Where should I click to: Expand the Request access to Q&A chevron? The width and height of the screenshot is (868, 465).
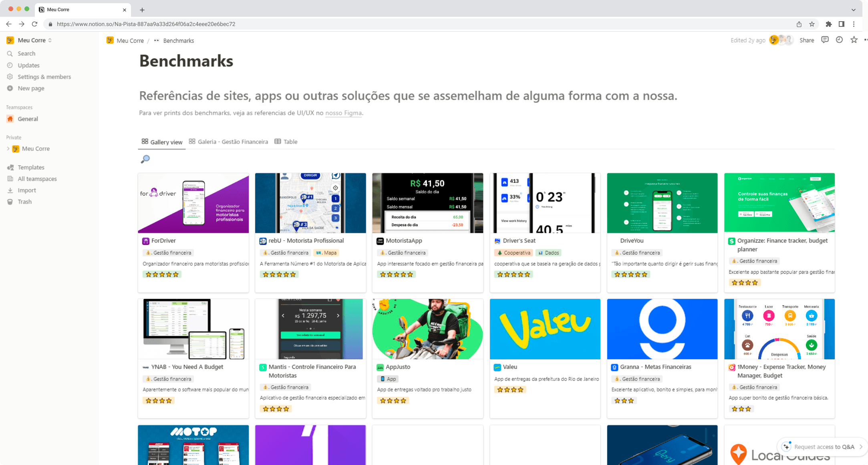[861, 447]
